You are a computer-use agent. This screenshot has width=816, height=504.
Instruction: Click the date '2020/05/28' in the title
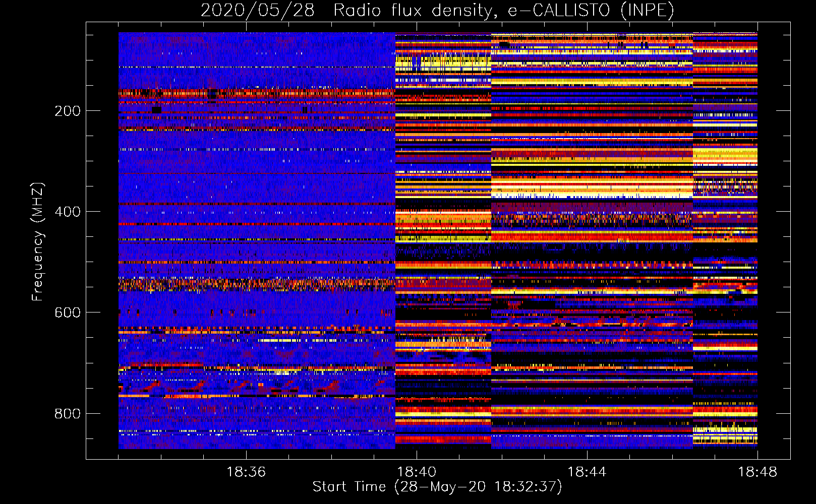coord(258,10)
